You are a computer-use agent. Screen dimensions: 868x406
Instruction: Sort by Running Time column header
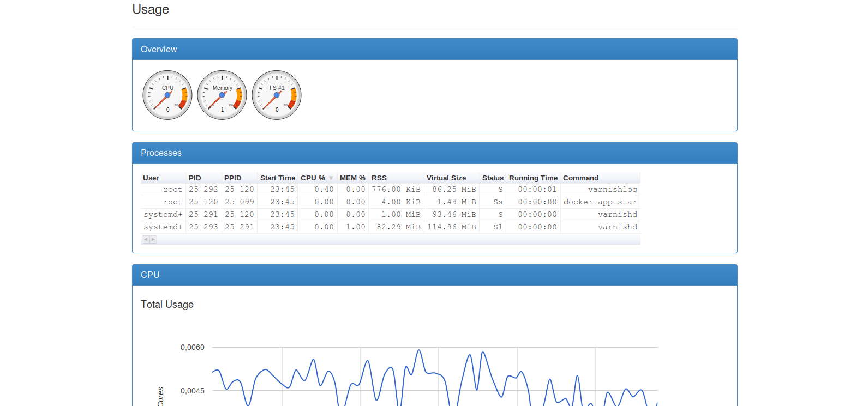click(x=533, y=178)
